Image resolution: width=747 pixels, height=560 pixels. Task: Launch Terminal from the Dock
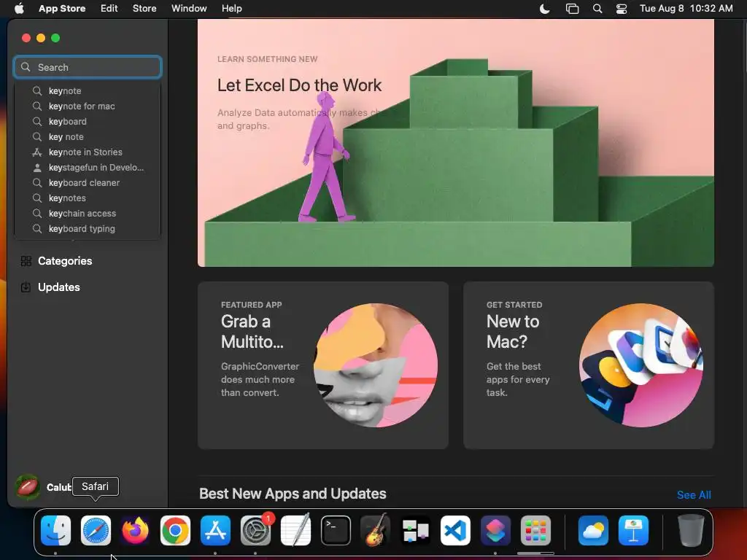click(336, 530)
